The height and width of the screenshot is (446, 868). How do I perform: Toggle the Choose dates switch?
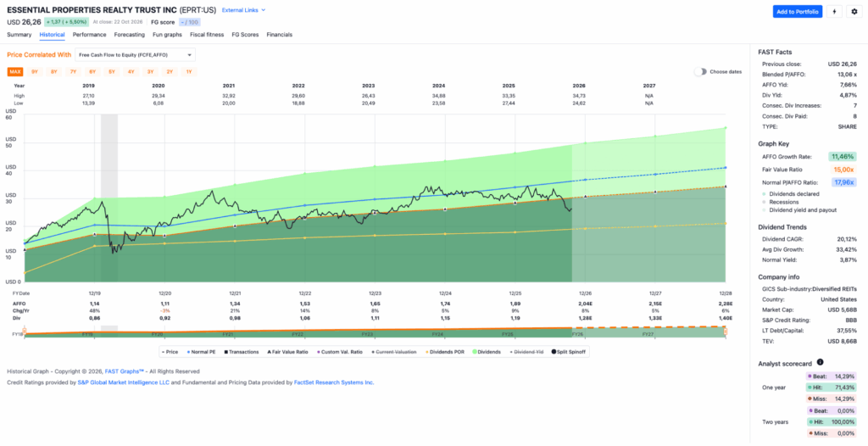tap(701, 71)
